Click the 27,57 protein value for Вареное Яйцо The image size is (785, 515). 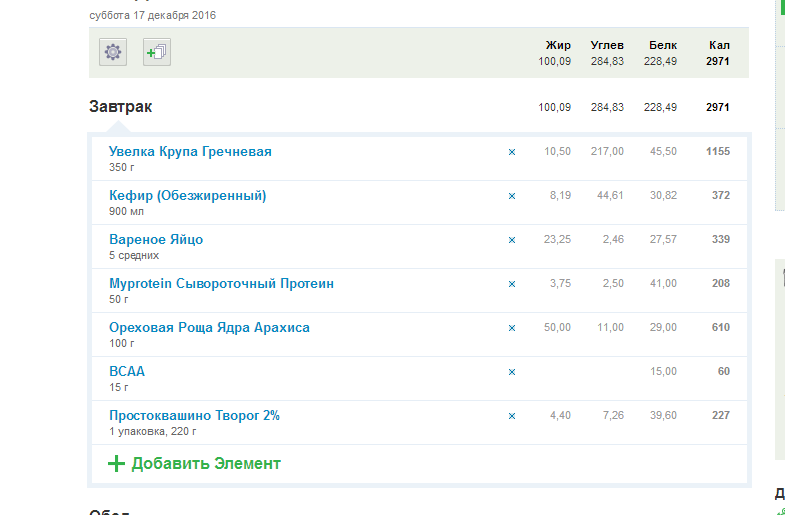tap(663, 240)
